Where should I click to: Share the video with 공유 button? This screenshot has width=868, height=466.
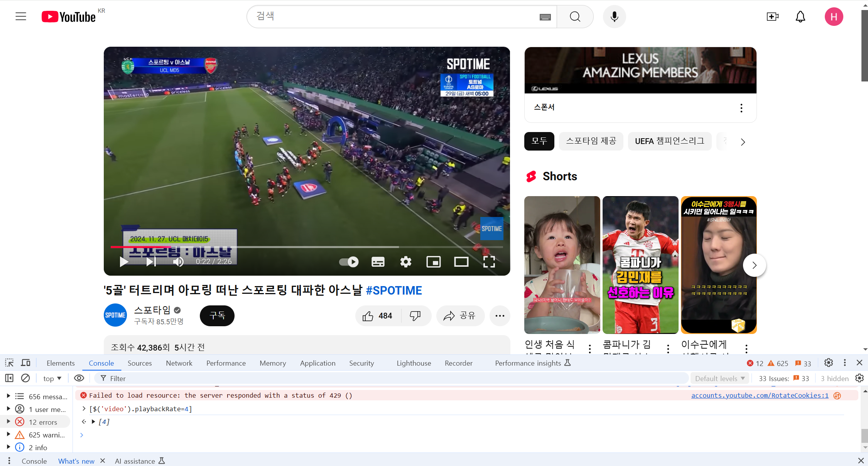coord(460,316)
